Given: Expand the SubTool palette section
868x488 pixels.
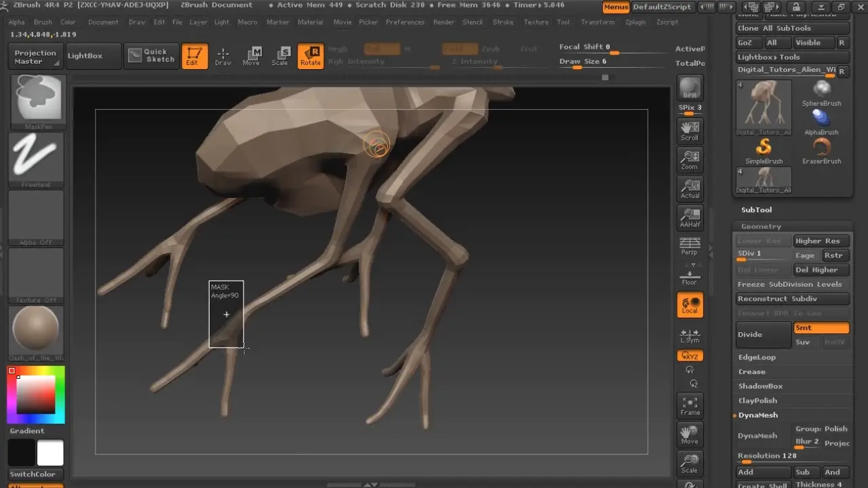Looking at the screenshot, I should click(x=756, y=210).
